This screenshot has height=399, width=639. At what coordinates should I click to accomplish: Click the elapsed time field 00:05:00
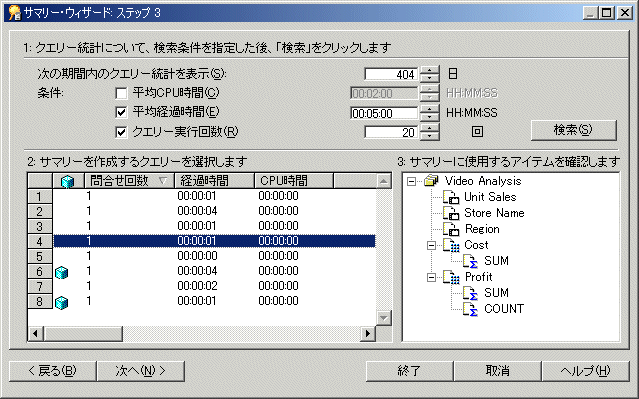pos(384,113)
